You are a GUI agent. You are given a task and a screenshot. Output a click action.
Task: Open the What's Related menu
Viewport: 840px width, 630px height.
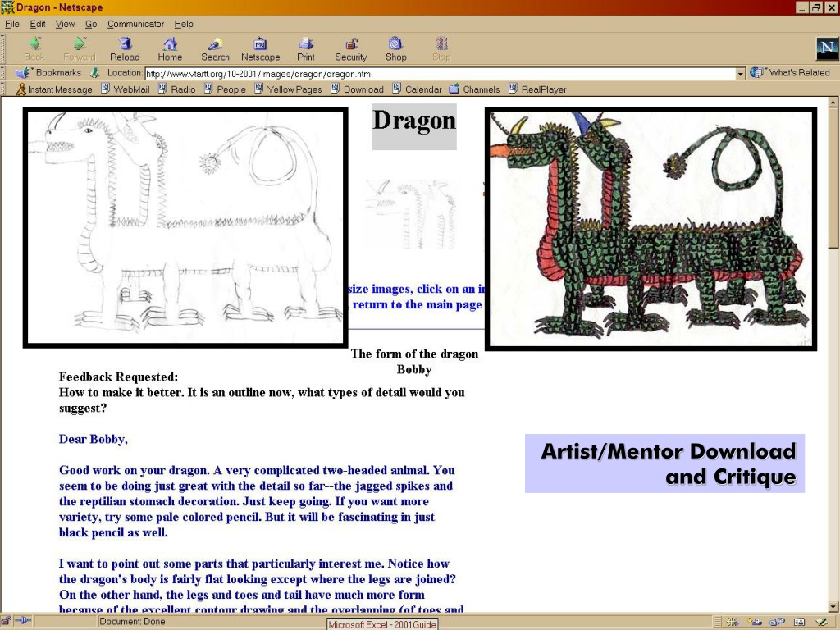pyautogui.click(x=790, y=72)
